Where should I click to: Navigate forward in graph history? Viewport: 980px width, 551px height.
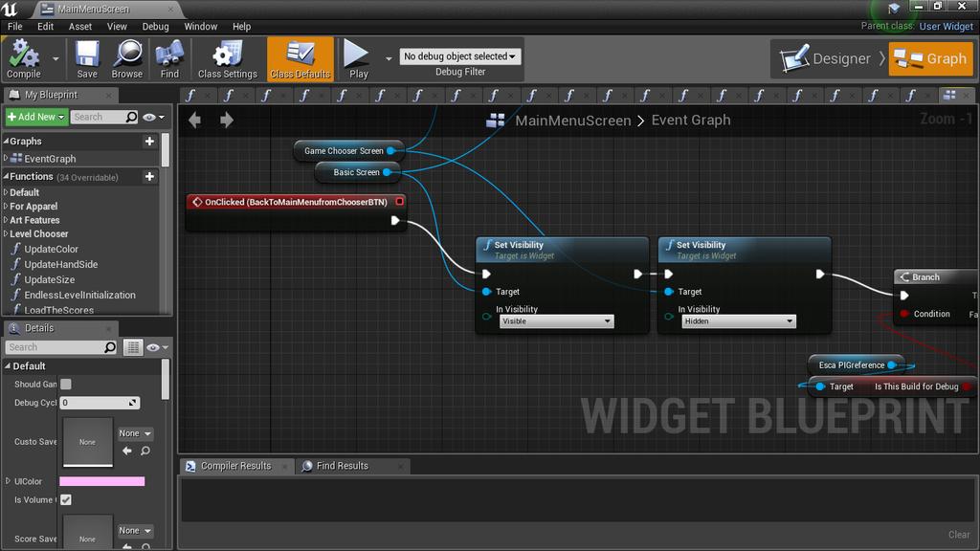click(x=226, y=120)
